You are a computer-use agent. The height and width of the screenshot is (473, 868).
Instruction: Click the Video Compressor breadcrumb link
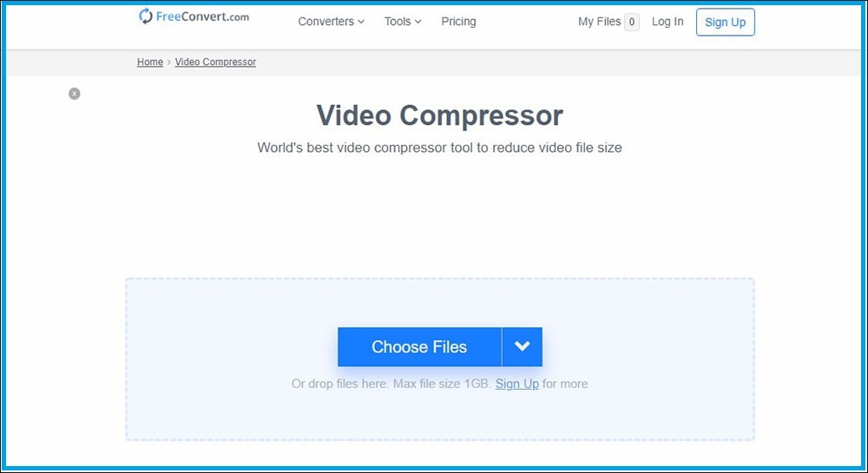pyautogui.click(x=215, y=62)
